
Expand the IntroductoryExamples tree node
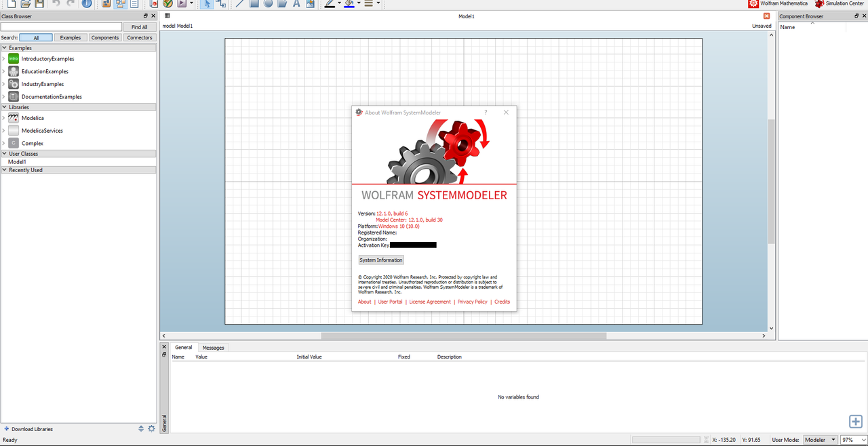pyautogui.click(x=3, y=59)
